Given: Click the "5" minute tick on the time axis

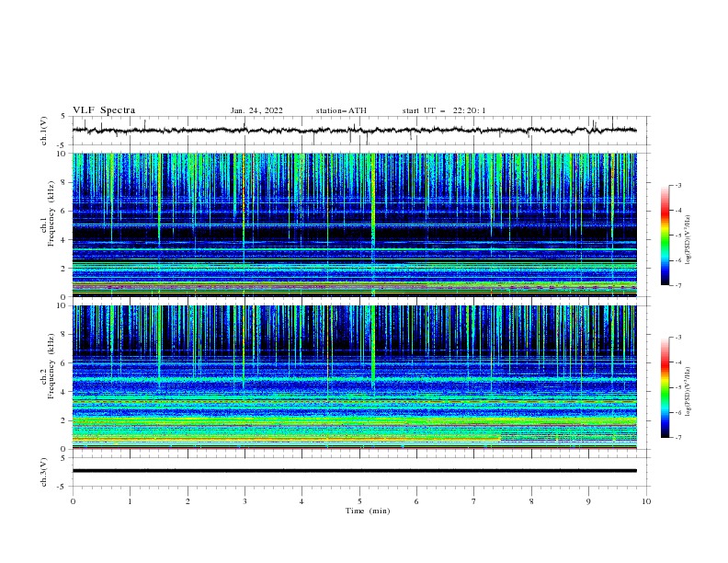Looking at the screenshot, I should point(359,501).
